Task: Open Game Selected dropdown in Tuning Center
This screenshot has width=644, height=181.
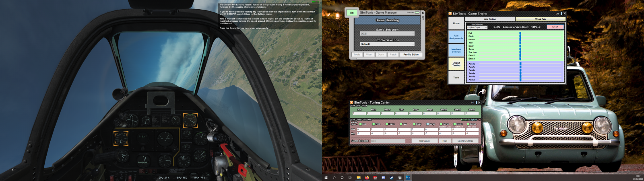Action: click(x=388, y=141)
